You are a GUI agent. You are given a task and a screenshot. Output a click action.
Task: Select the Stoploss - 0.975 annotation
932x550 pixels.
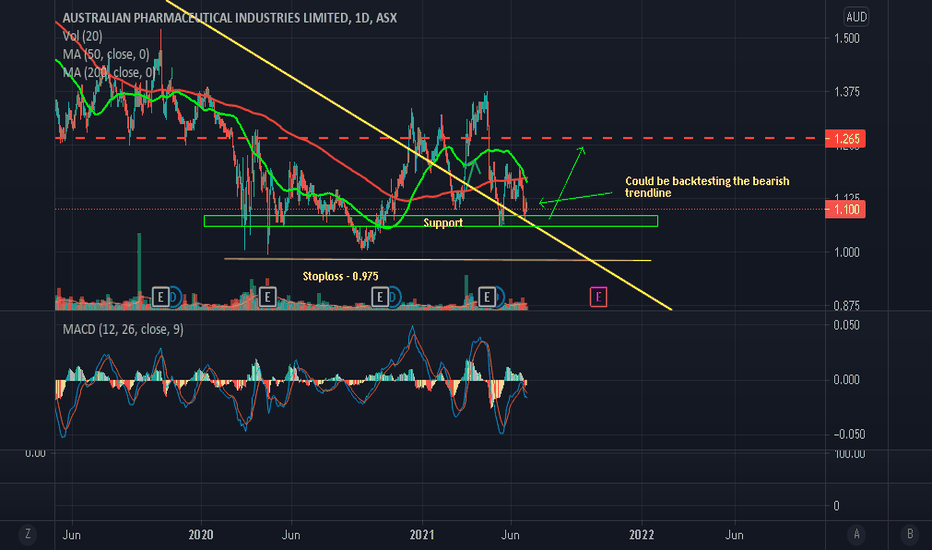pyautogui.click(x=341, y=276)
